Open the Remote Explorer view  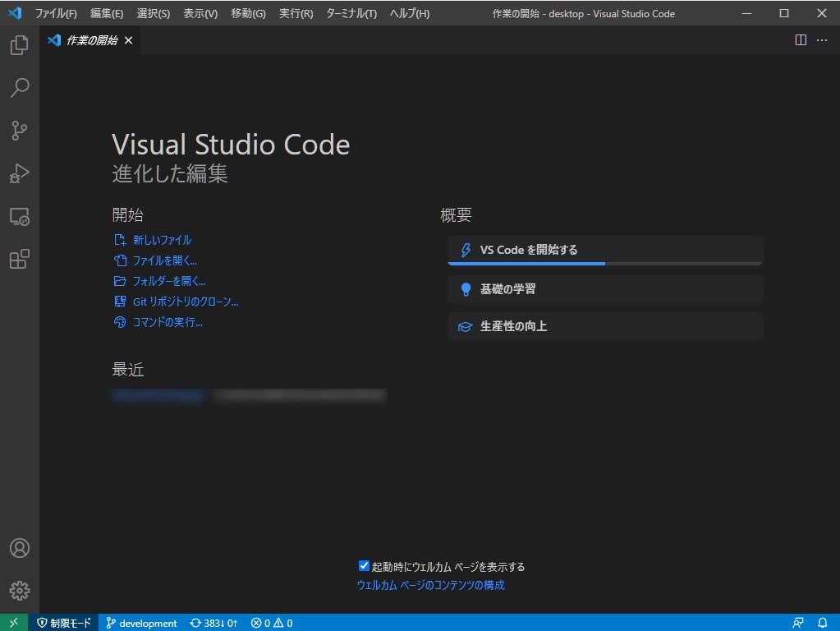(x=19, y=217)
